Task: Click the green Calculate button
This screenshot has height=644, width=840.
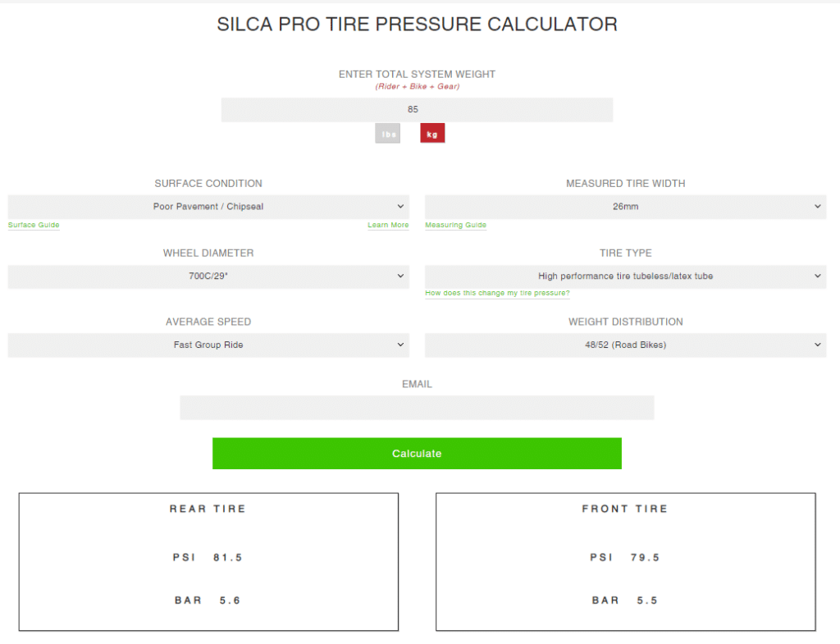Action: coord(417,454)
